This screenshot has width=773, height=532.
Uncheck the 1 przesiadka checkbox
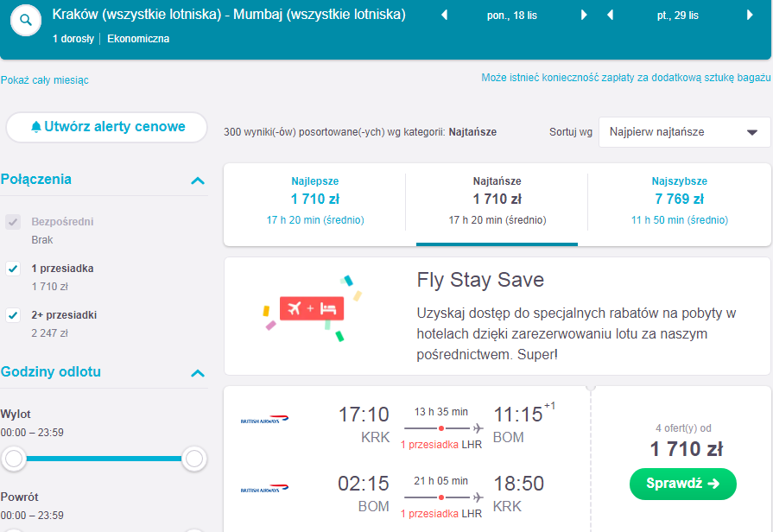coord(13,269)
